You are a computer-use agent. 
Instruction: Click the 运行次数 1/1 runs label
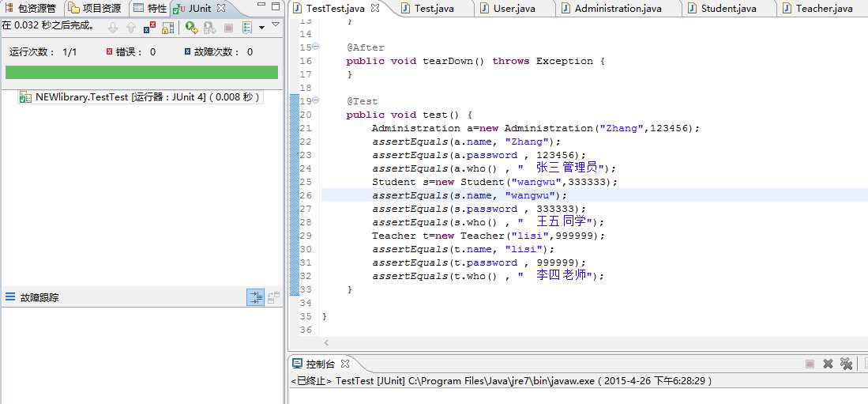point(43,52)
